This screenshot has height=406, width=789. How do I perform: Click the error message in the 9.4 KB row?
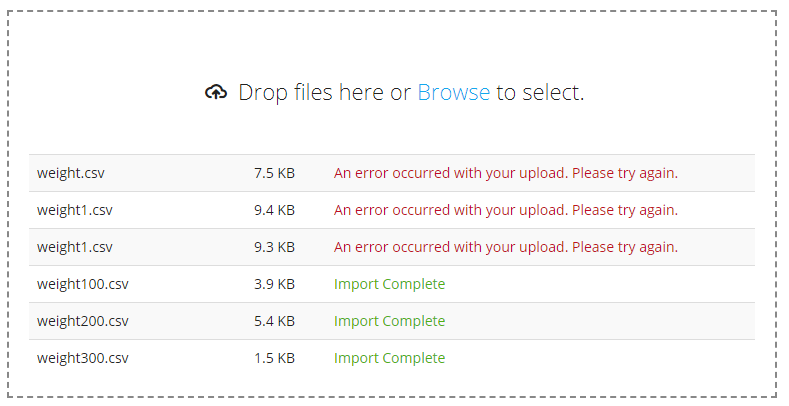(x=505, y=210)
